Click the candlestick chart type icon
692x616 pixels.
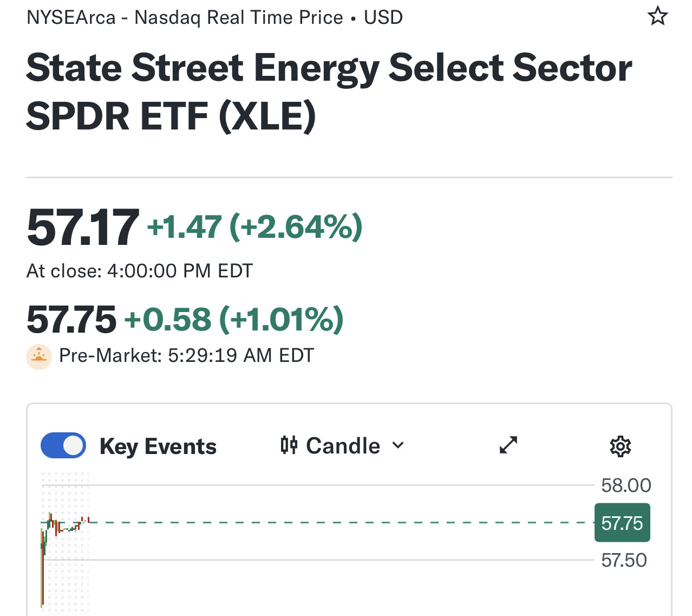click(x=289, y=445)
